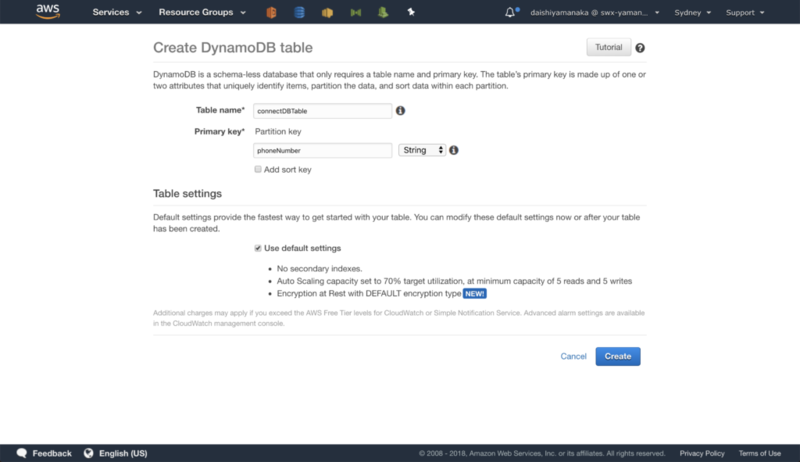Open the green bell-shaped service shortcut
800x462 pixels.
383,12
